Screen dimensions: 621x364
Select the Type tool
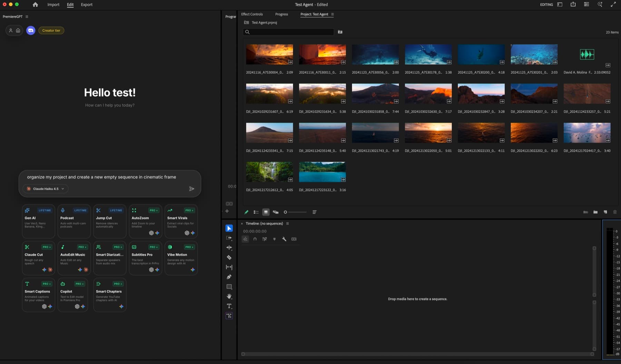pyautogui.click(x=229, y=306)
